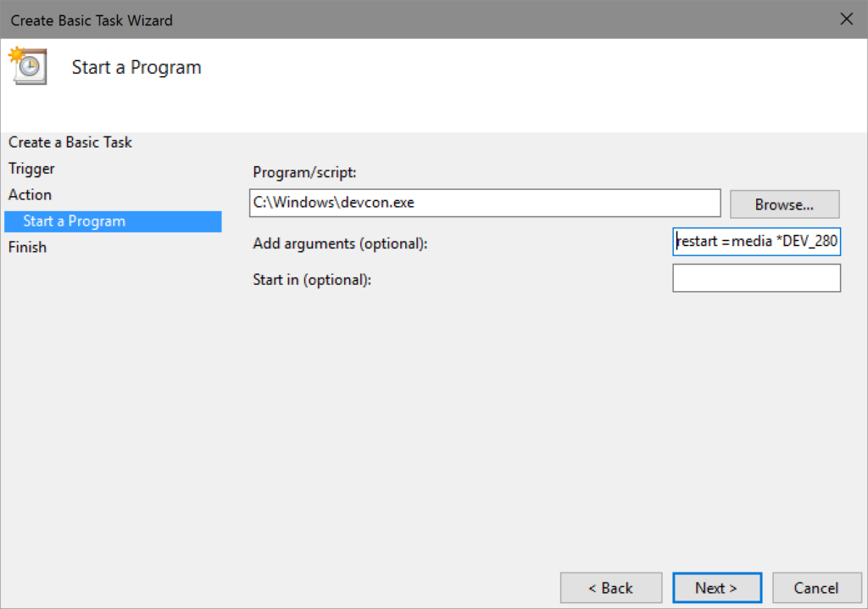Screen dimensions: 868x609
Task: Click the Program/script label
Action: pyautogui.click(x=304, y=172)
